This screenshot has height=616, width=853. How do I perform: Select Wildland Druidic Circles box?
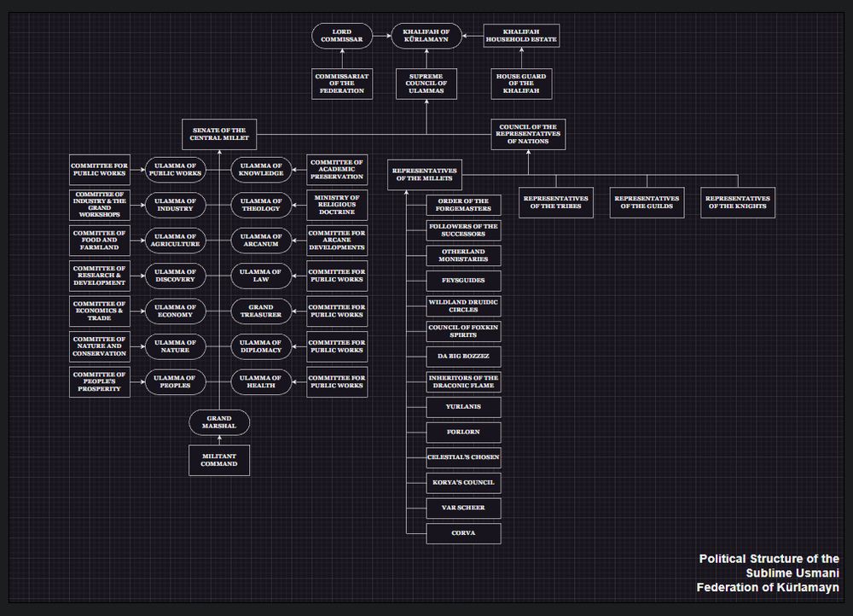coord(463,306)
